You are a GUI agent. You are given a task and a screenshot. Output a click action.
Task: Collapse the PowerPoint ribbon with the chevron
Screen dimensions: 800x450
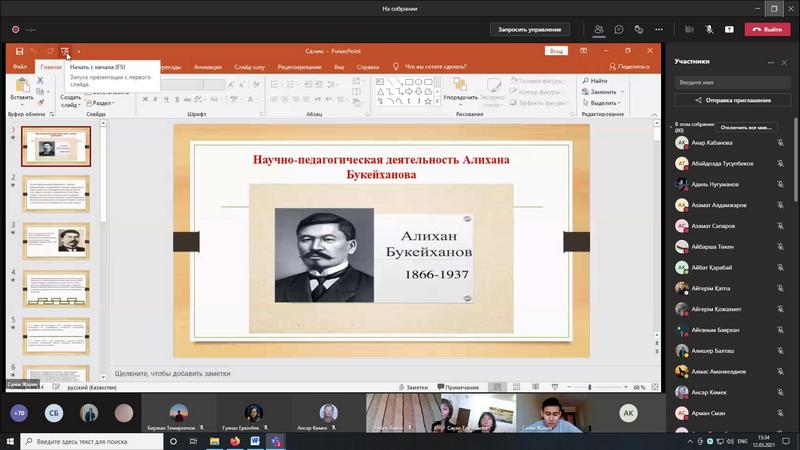tap(655, 115)
